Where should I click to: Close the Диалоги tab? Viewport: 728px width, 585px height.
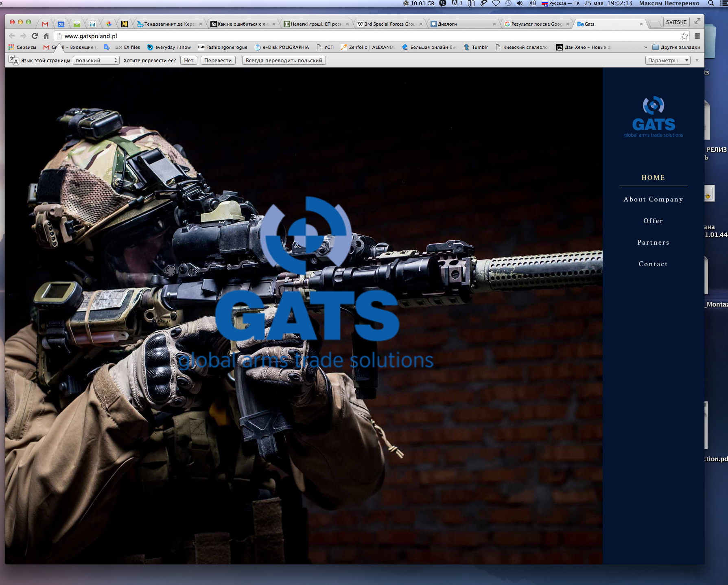tap(494, 24)
